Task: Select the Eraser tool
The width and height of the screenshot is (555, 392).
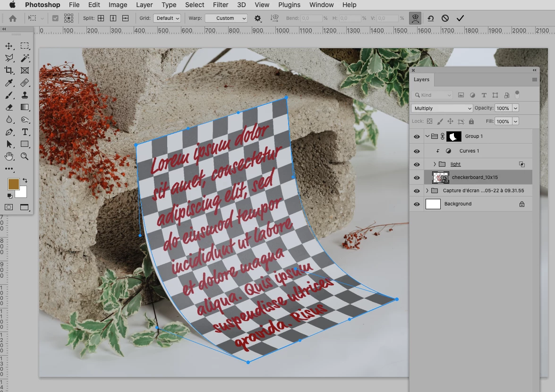Action: 9,107
